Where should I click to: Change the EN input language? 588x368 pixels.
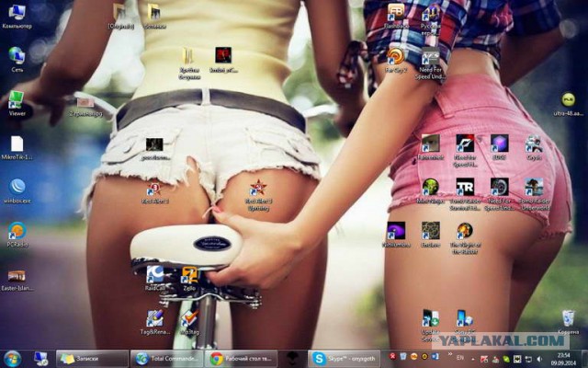point(459,358)
